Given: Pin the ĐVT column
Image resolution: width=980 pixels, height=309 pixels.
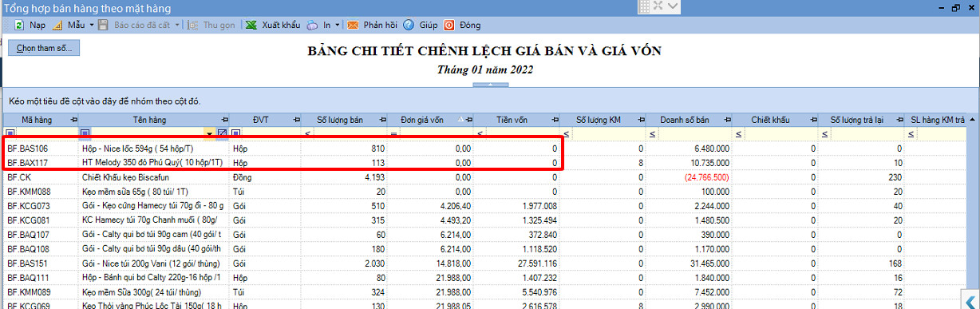Looking at the screenshot, I should 296,120.
